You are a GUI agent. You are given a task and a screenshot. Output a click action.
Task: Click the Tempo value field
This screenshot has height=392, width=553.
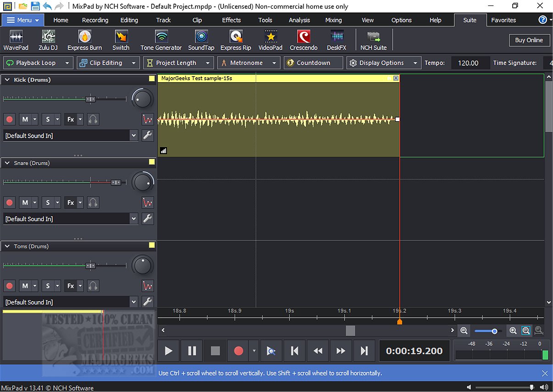(x=468, y=63)
